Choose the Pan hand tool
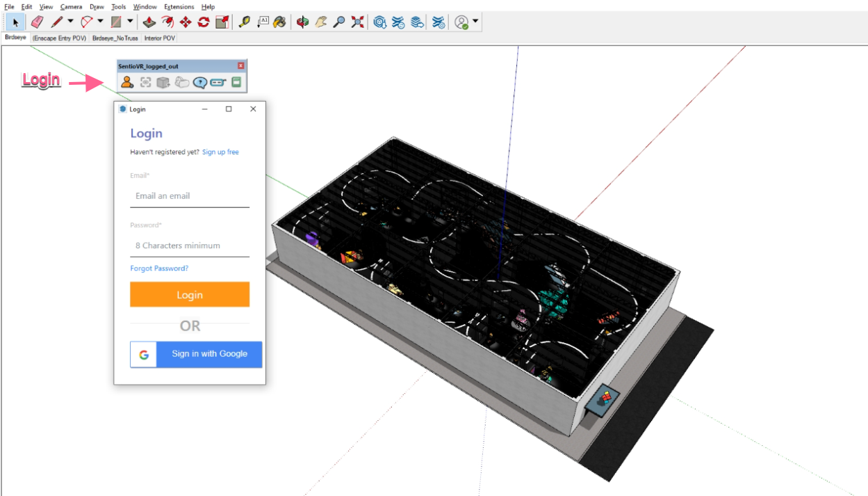Screen dimensions: 868x496 coord(320,22)
